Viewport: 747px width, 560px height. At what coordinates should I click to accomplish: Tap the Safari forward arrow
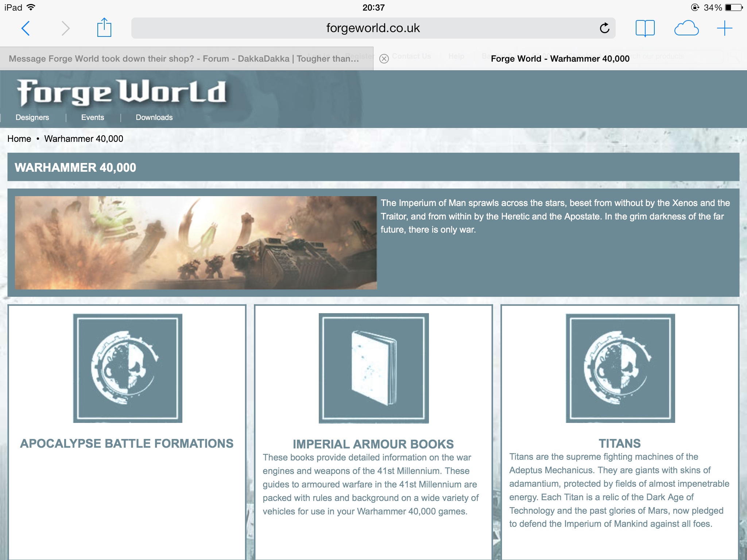point(65,28)
